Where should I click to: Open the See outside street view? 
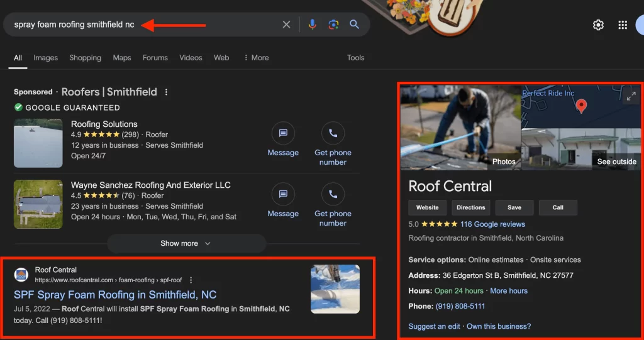click(x=580, y=149)
